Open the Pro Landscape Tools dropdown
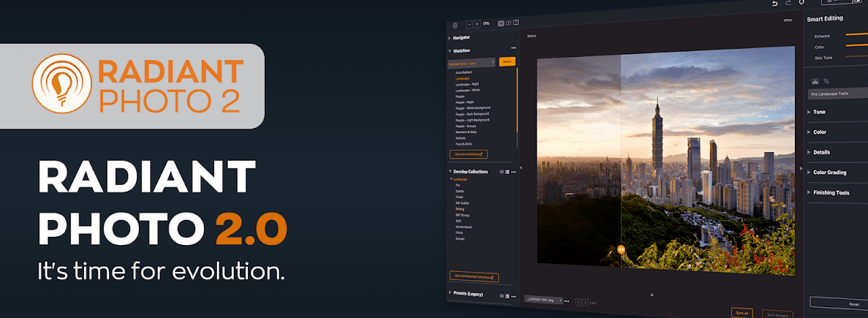 838,93
